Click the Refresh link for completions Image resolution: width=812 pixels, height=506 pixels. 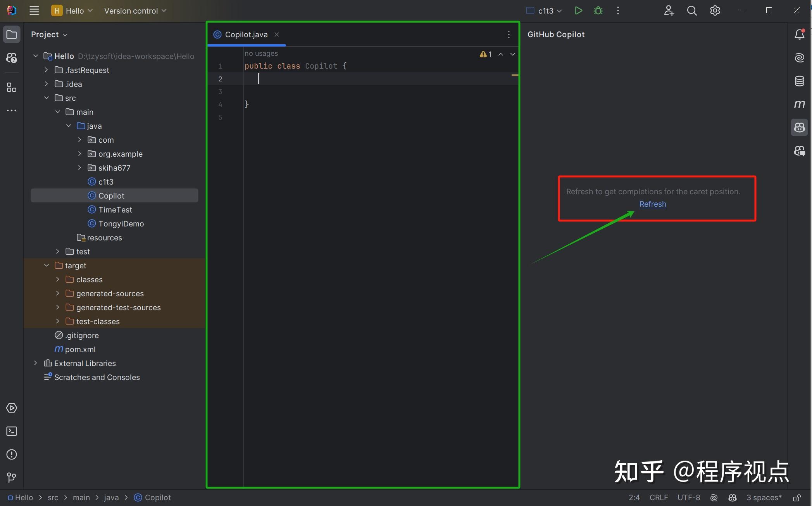coord(653,204)
